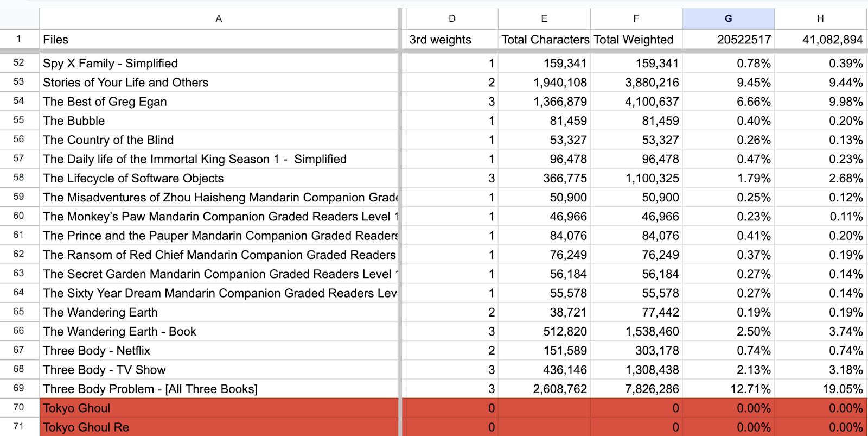Select 'Three Body - TV Show' cell
The image size is (868, 436).
coord(219,370)
